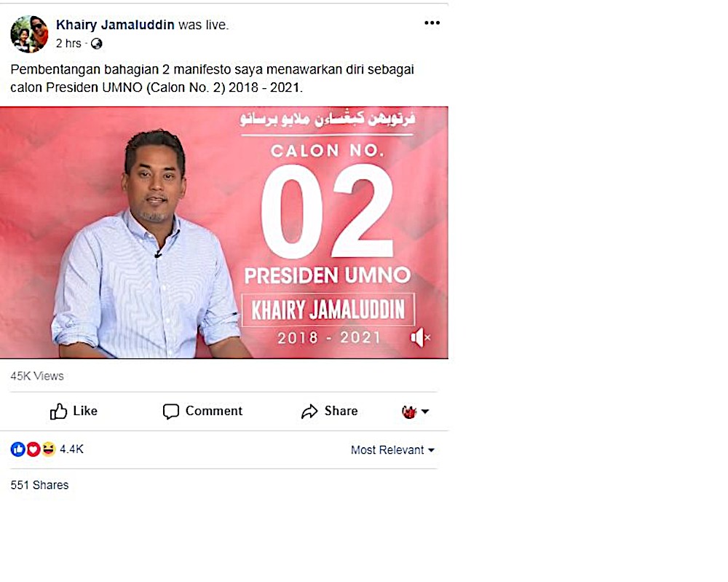Play the live video of Calon No. 02
The width and height of the screenshot is (728, 582).
(x=223, y=232)
